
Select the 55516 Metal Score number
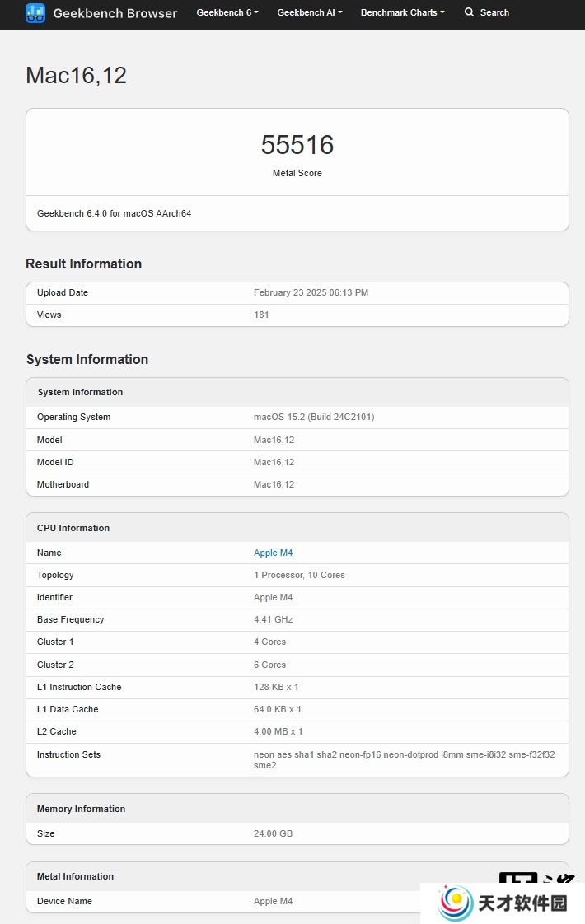[x=297, y=145]
